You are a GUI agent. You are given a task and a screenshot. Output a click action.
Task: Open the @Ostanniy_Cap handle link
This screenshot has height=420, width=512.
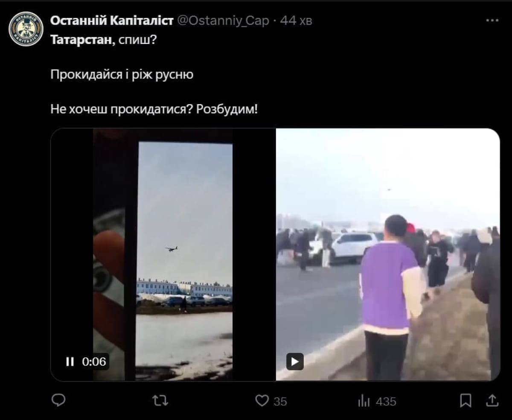223,20
